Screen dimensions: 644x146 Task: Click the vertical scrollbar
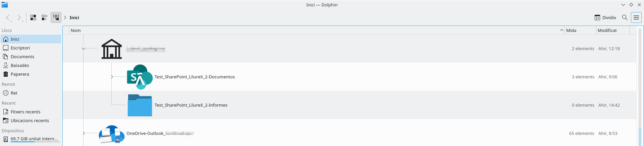pos(640,84)
